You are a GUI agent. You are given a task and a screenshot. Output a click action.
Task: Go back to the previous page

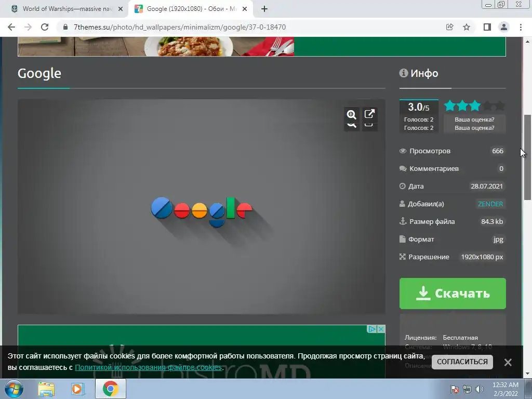click(11, 27)
